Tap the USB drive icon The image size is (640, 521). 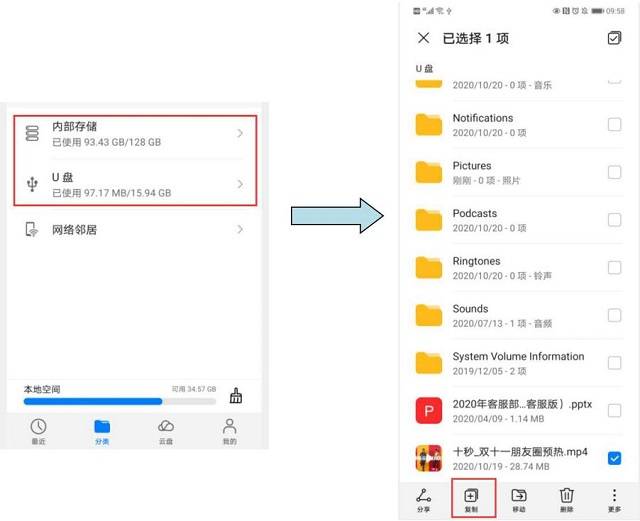pos(32,184)
